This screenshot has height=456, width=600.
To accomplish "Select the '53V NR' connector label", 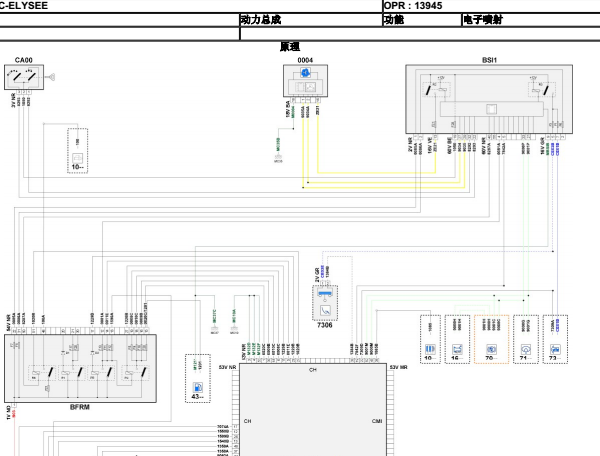I will click(x=228, y=367).
